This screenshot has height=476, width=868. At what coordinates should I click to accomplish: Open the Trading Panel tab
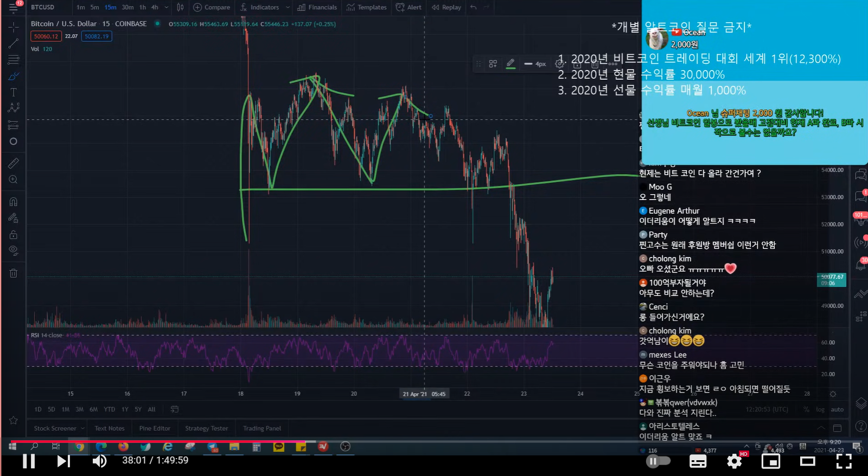[262, 428]
